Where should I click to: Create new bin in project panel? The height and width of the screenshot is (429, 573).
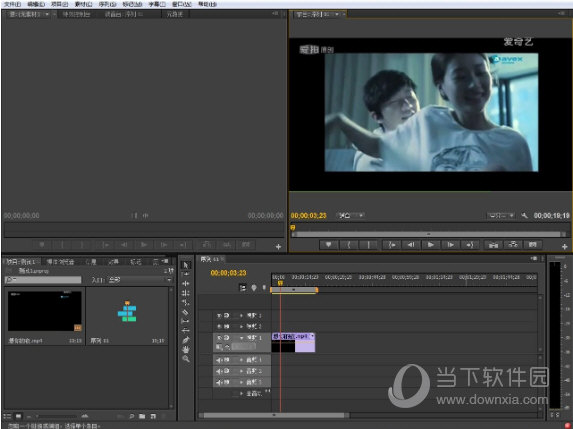click(142, 416)
